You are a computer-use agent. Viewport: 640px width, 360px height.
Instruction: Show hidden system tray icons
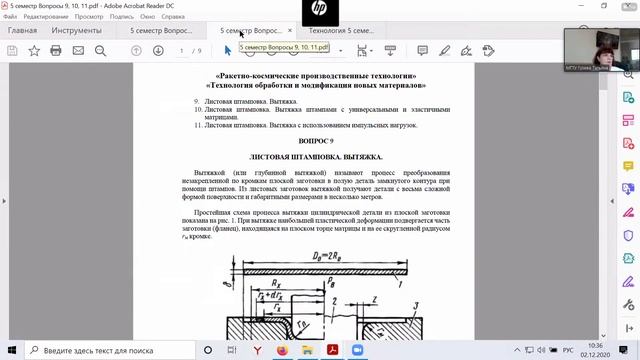point(517,350)
